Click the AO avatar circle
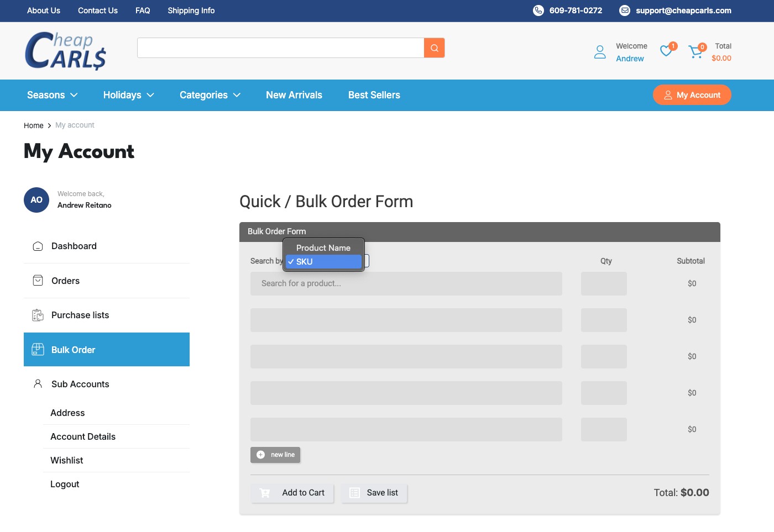Screen dimensions: 774x532 (36, 200)
